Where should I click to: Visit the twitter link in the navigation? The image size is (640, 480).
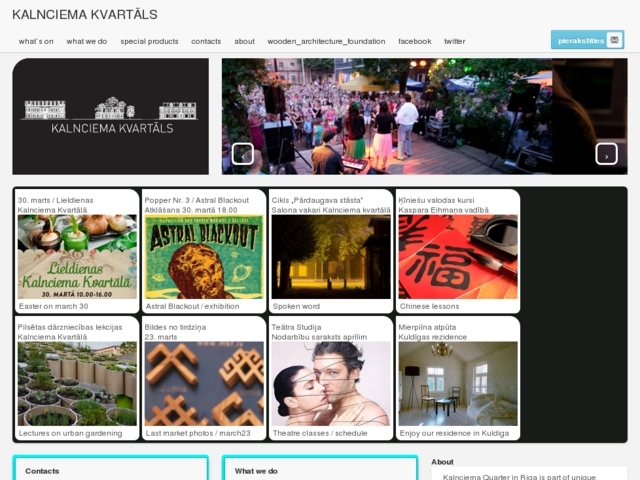(x=454, y=41)
